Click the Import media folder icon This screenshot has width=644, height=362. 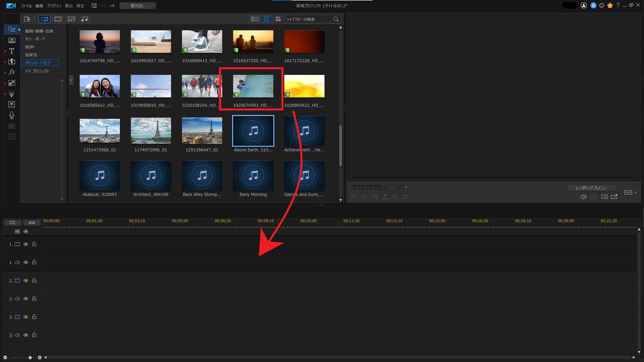coord(27,19)
